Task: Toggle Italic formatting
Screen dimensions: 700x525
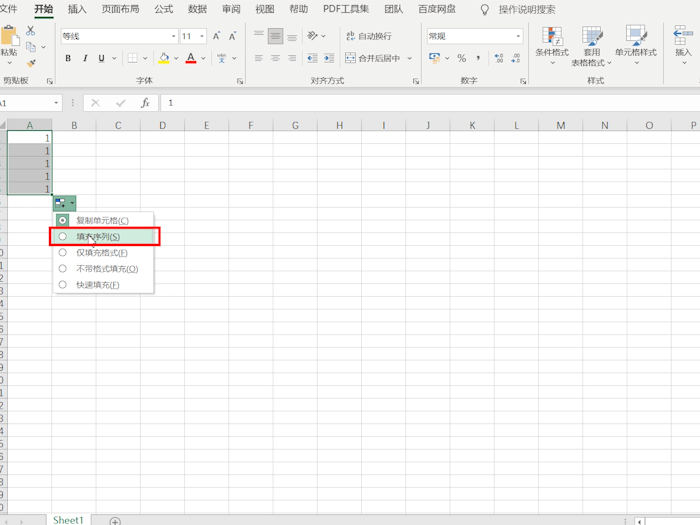Action: coord(85,58)
